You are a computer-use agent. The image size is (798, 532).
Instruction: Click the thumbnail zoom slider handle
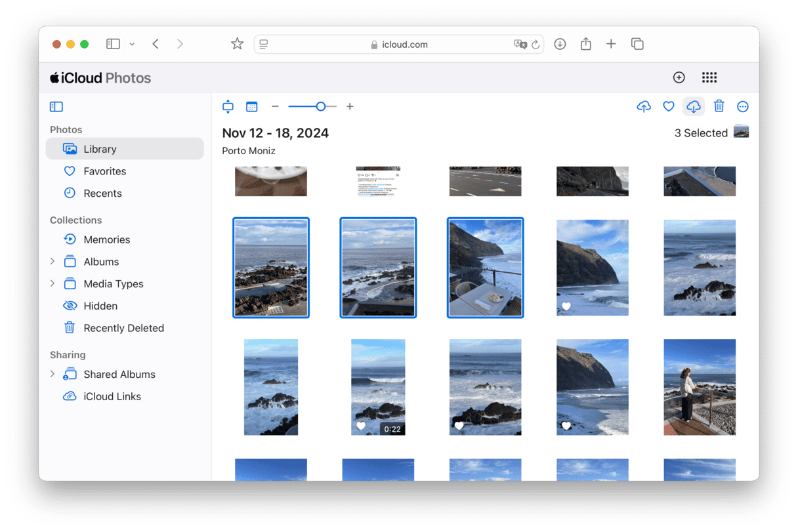[320, 107]
